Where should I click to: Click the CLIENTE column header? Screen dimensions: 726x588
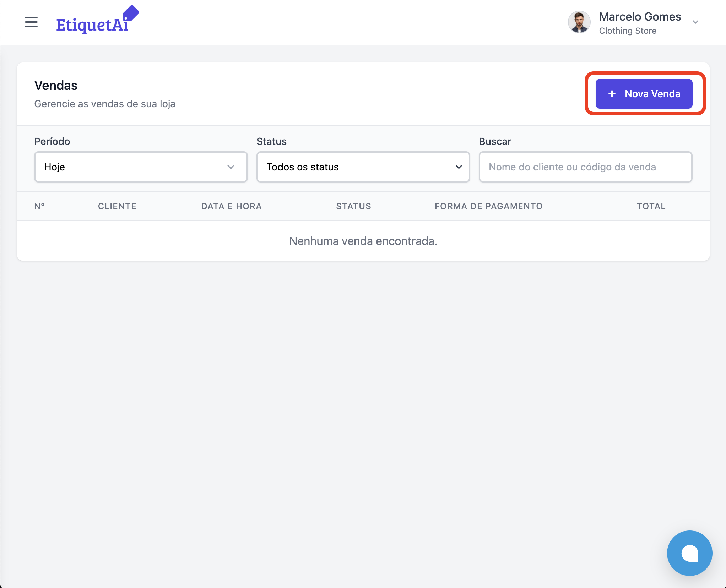[117, 206]
